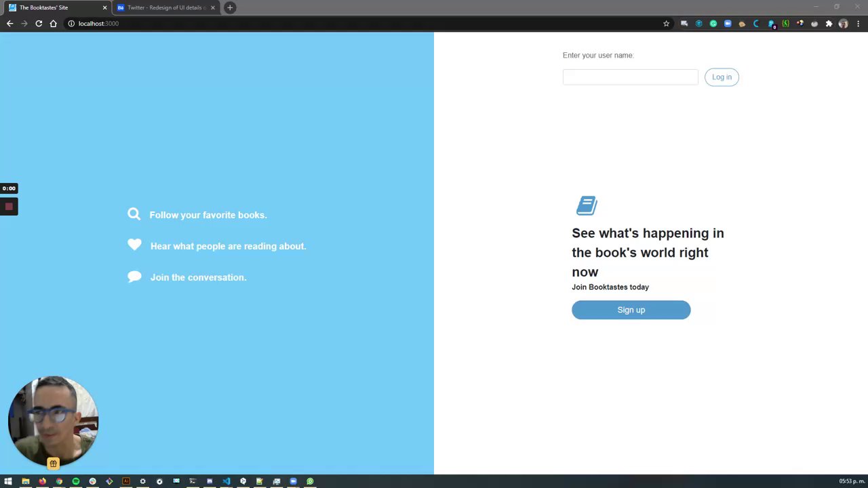The height and width of the screenshot is (488, 868).
Task: Click the circular webcam preview
Action: click(53, 421)
